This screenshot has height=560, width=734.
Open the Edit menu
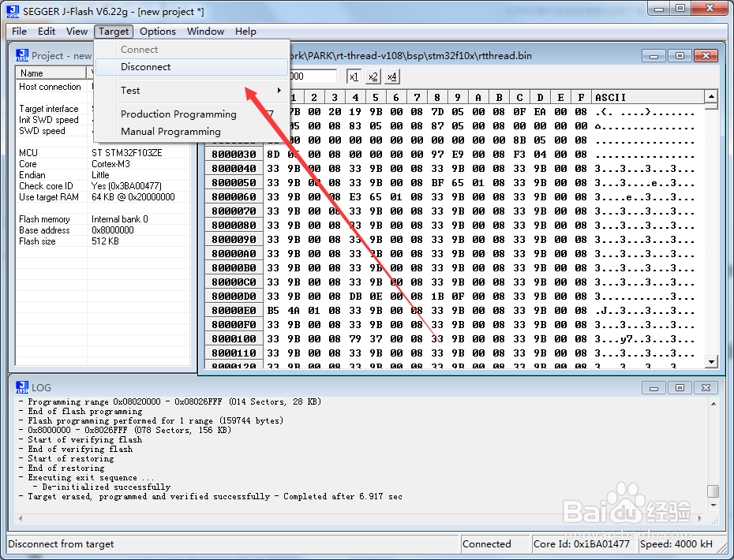(x=47, y=32)
